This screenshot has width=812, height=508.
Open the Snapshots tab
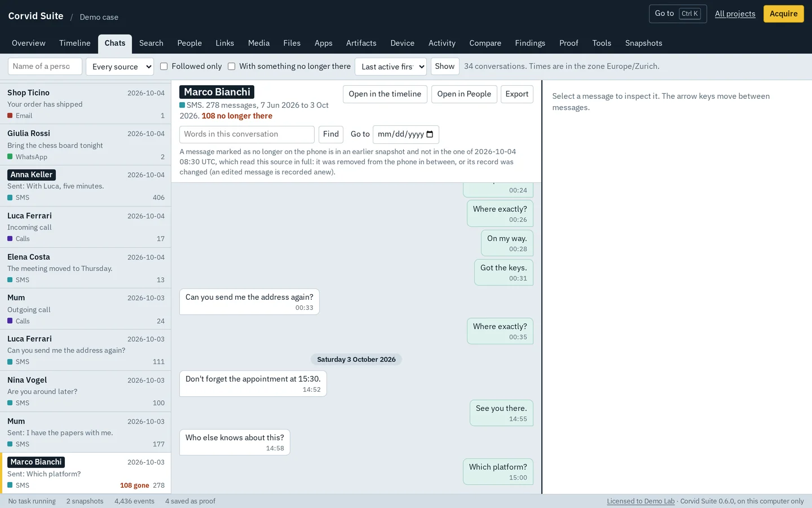(643, 43)
